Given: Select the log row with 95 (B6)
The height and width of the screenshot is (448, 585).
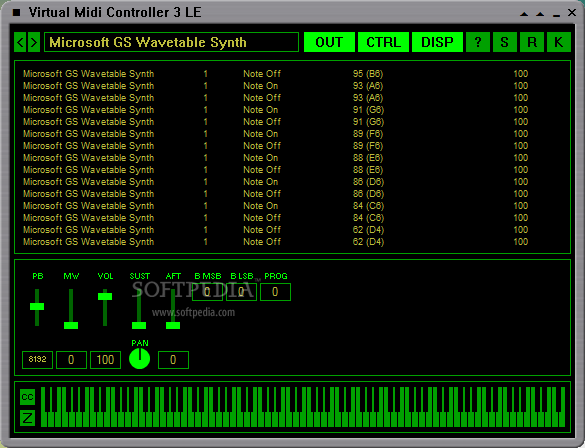Looking at the screenshot, I should 275,74.
